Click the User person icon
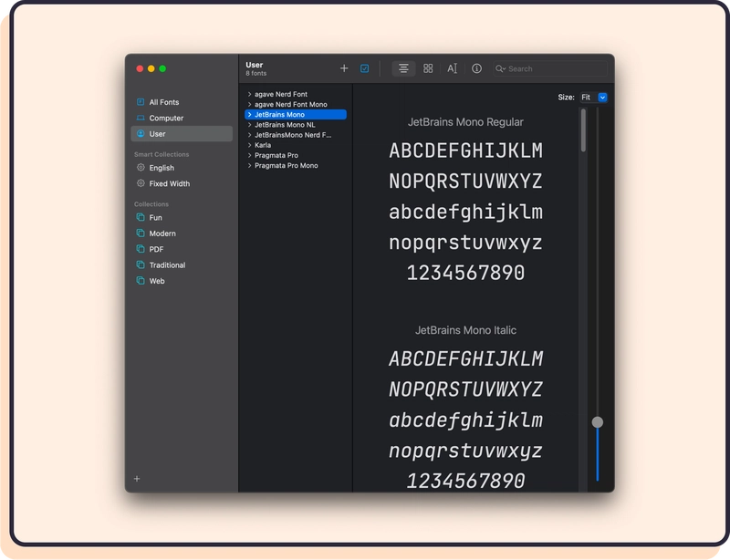Screen dimensions: 730x560 coord(141,133)
